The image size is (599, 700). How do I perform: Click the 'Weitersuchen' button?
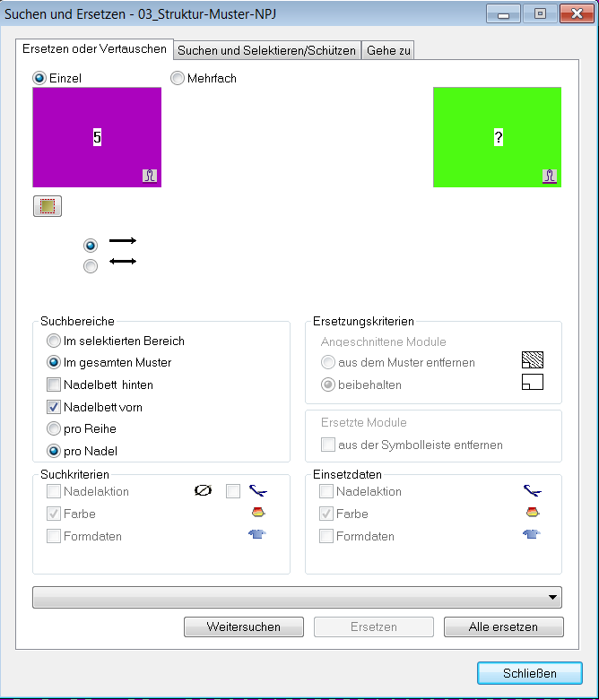244,627
